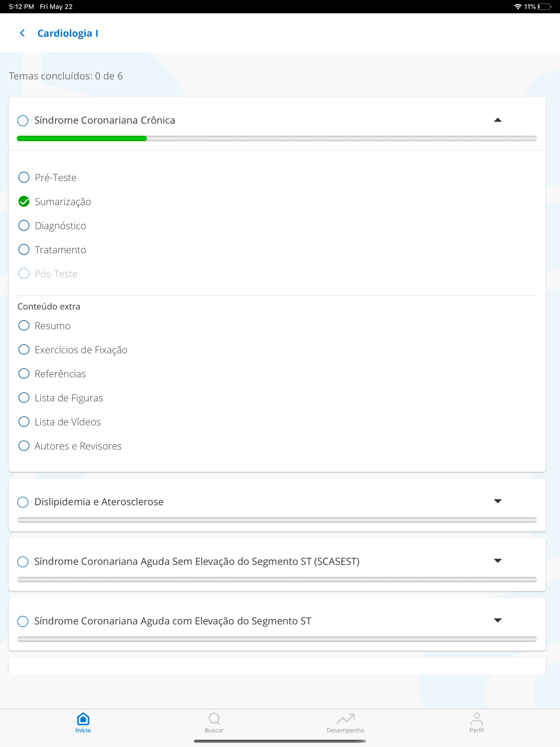Image resolution: width=560 pixels, height=747 pixels.
Task: Expand the Dislipidemia e Aterosclerose section
Action: (x=497, y=502)
